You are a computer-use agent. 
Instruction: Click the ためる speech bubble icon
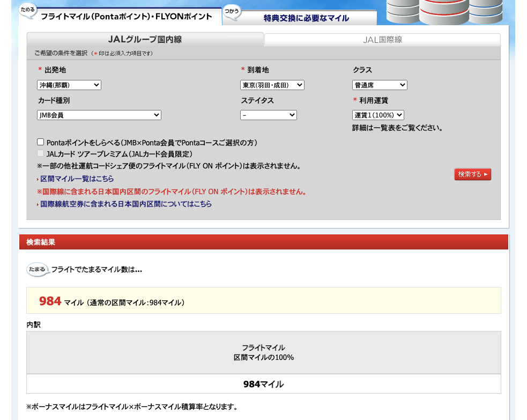(x=27, y=11)
